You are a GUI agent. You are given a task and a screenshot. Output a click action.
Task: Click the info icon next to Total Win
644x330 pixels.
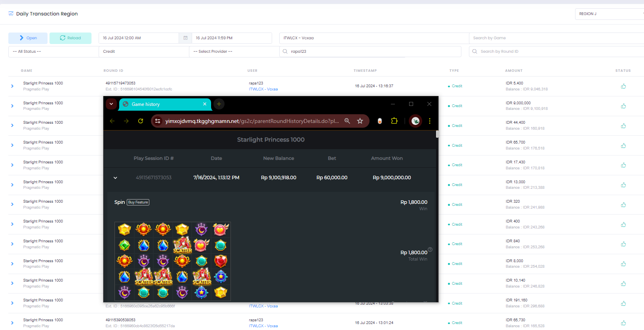point(430,249)
